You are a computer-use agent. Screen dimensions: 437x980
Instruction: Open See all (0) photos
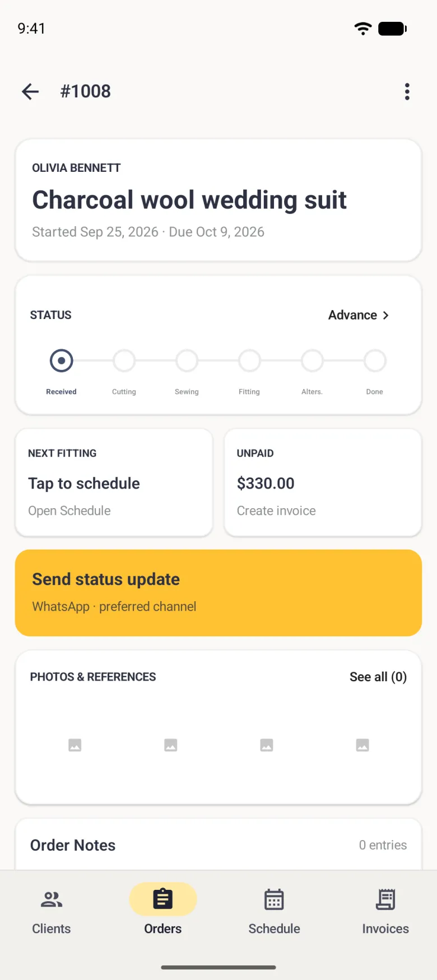tap(378, 677)
